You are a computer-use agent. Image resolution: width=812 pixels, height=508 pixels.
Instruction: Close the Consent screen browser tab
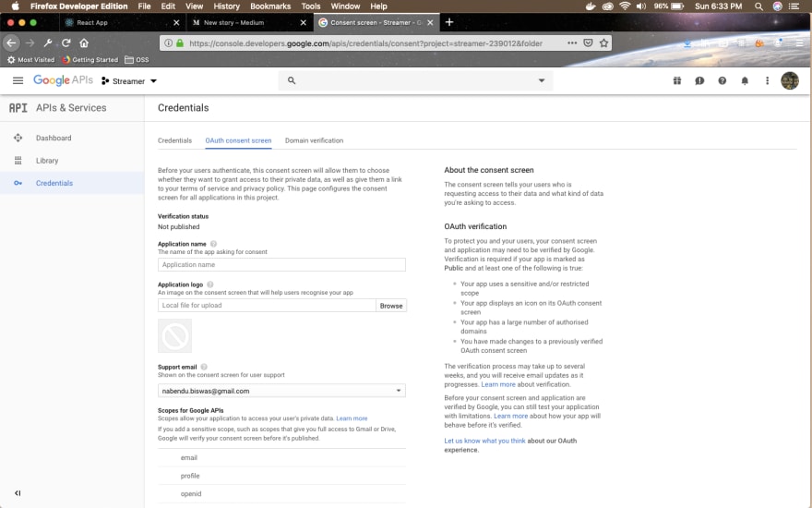click(x=430, y=22)
